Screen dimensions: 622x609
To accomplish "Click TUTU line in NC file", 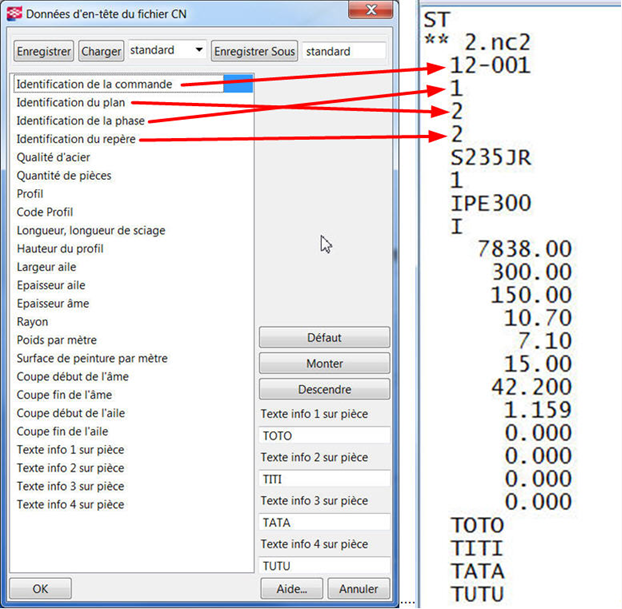I will click(477, 594).
